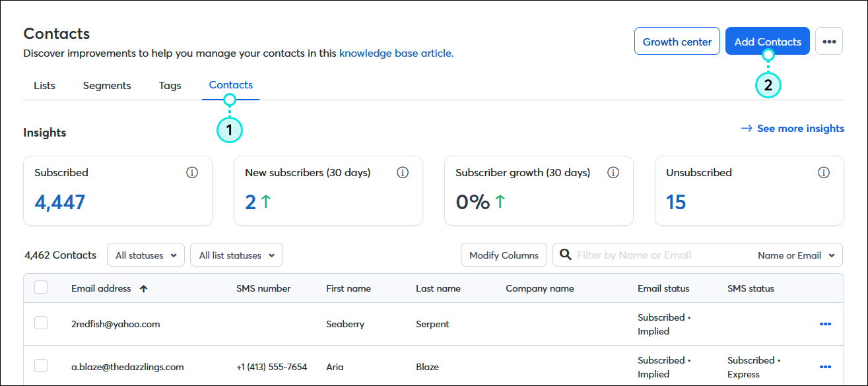Click the Growth center button

click(x=677, y=42)
